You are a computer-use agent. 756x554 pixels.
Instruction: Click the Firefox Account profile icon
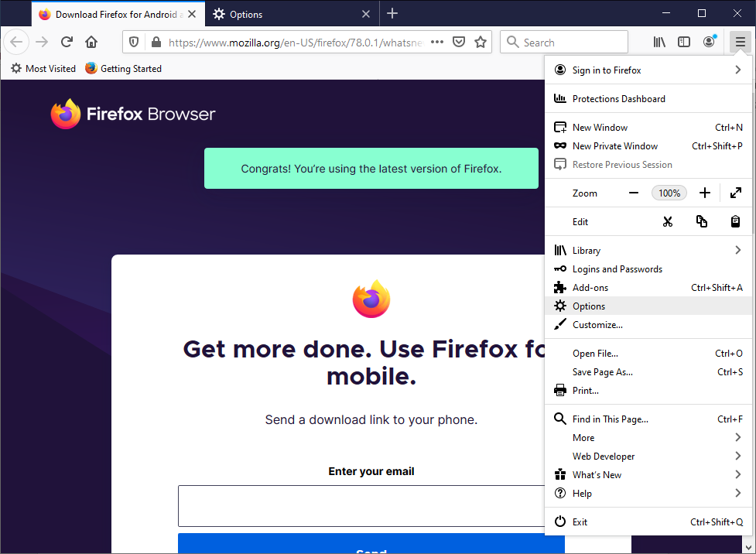click(709, 42)
